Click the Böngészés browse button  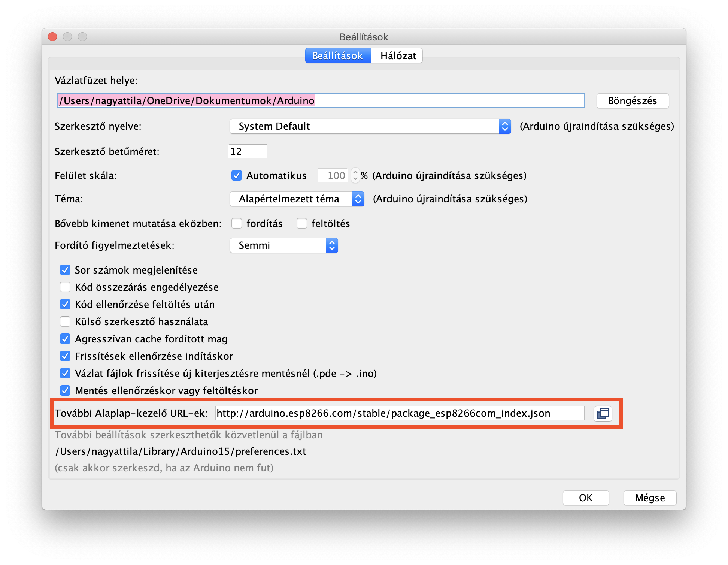click(632, 101)
